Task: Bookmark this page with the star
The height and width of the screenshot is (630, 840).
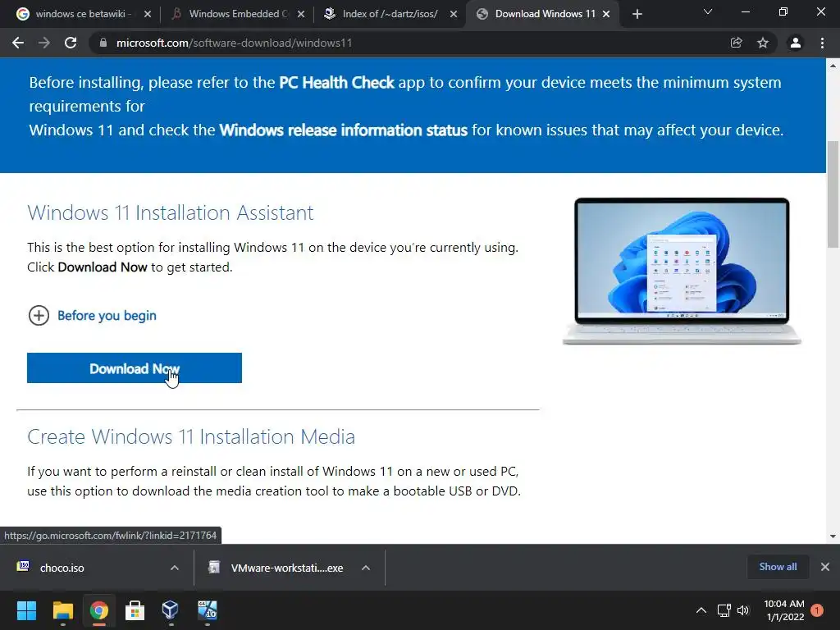Action: coord(763,43)
